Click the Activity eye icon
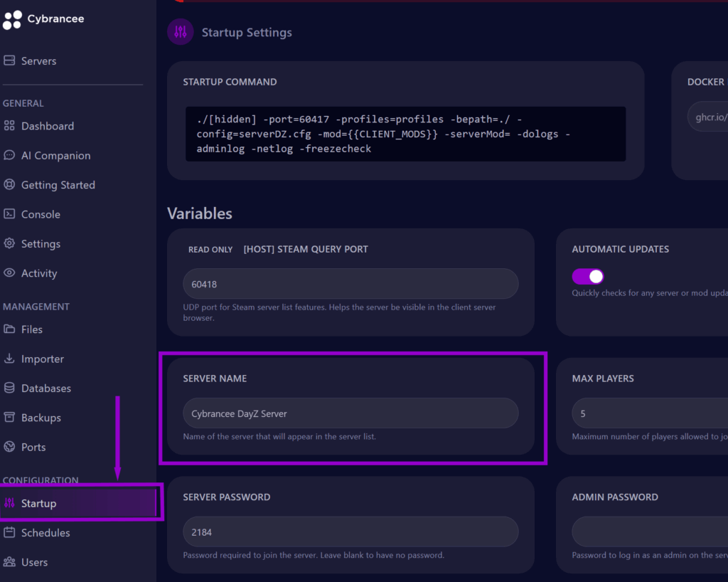The width and height of the screenshot is (728, 582). tap(10, 273)
